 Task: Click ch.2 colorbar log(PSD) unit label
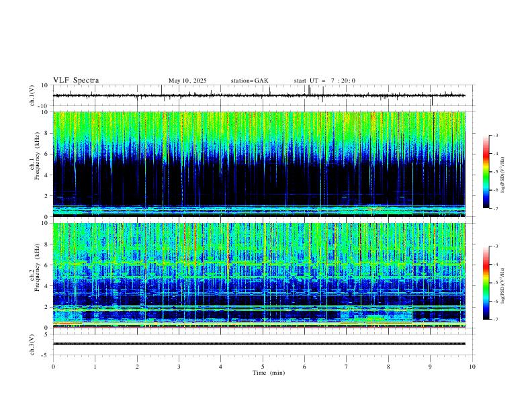click(502, 285)
